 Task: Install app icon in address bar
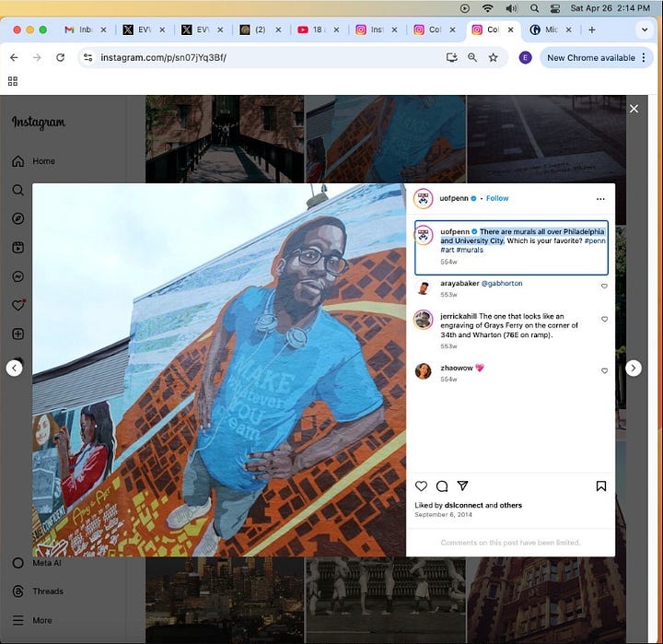(451, 57)
